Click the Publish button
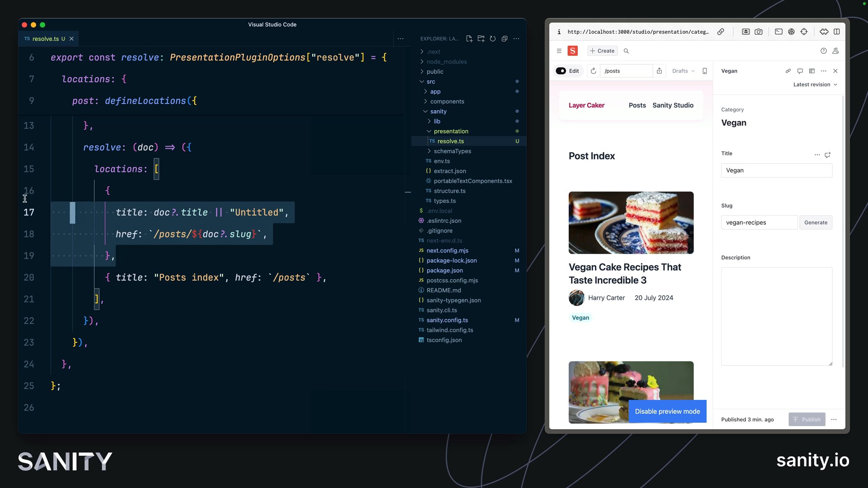868x488 pixels. [807, 419]
